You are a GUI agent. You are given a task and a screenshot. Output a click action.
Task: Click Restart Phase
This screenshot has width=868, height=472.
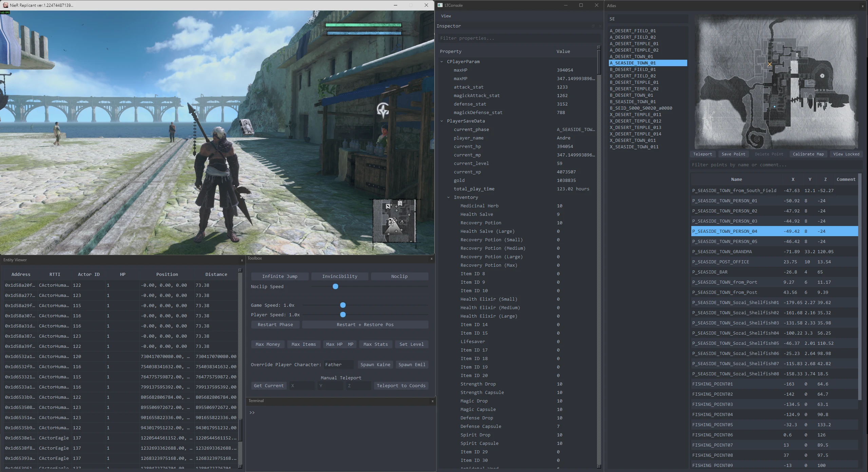tap(275, 324)
